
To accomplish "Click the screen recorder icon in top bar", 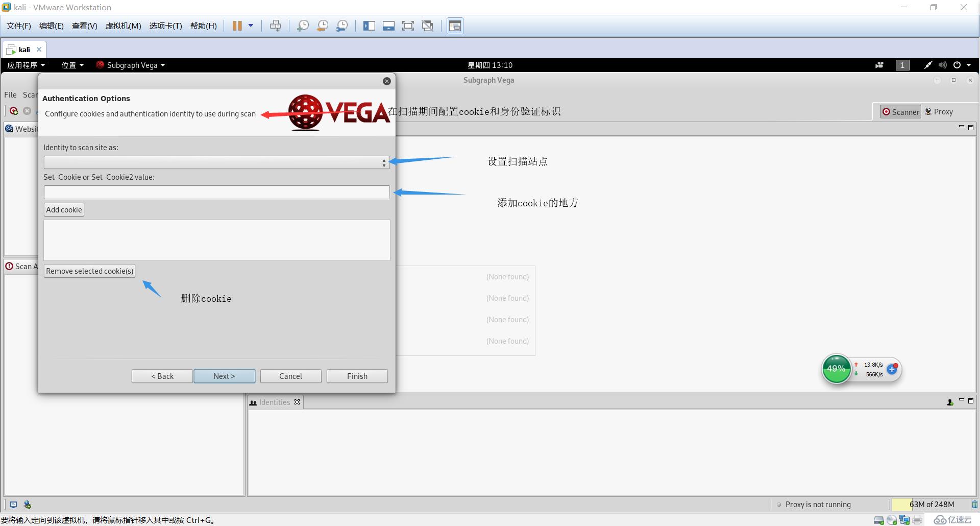I will tap(879, 65).
